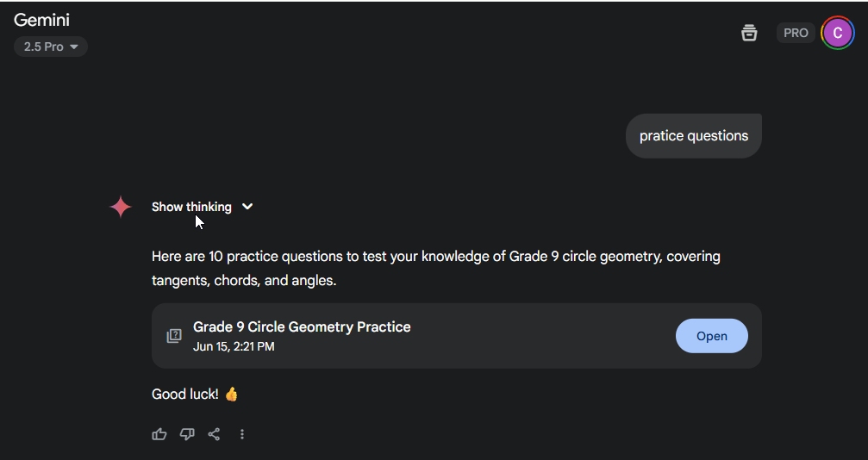Open the 2.5 Pro model selector dropdown
The image size is (868, 460).
50,47
